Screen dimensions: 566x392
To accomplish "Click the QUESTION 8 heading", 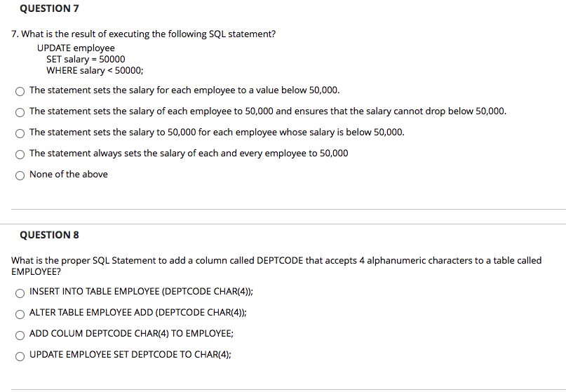I will (x=50, y=235).
